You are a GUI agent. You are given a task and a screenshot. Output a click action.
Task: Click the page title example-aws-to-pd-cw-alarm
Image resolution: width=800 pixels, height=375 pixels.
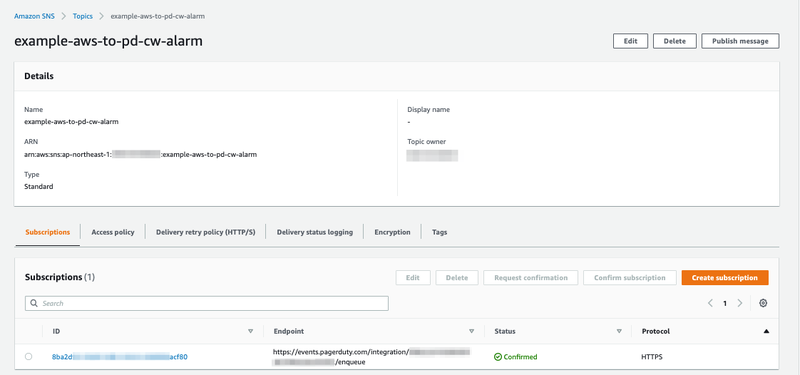pos(108,41)
